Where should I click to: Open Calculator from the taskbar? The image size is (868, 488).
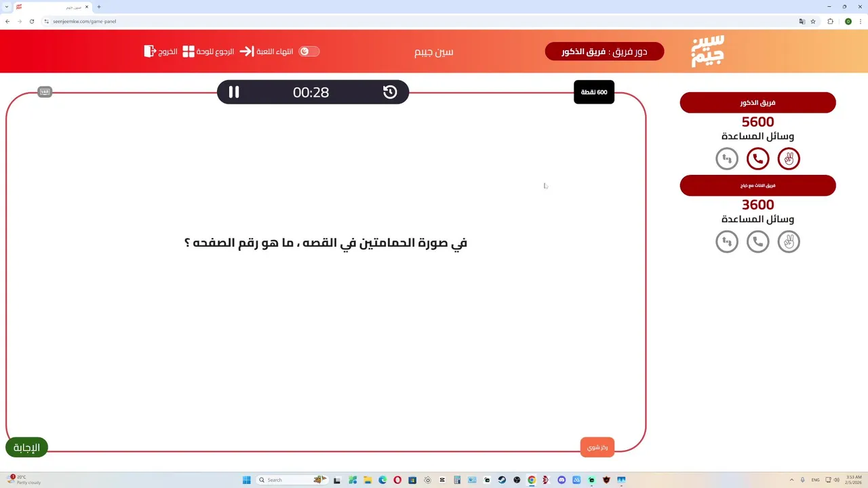coord(457,480)
